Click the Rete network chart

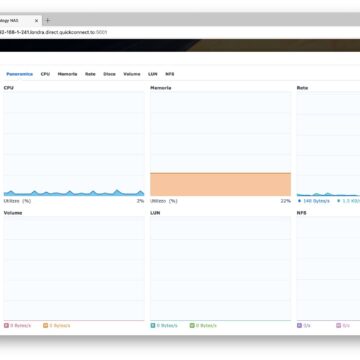pyautogui.click(x=328, y=144)
